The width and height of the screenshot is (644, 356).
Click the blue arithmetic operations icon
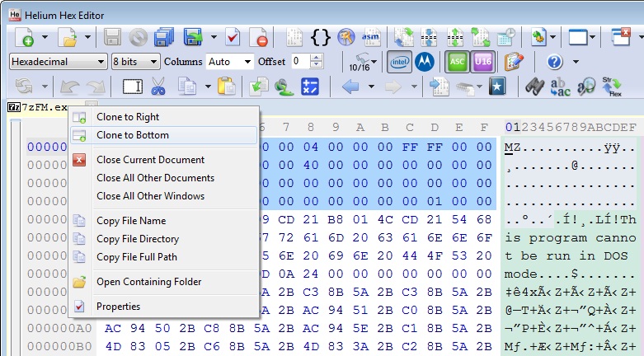310,87
